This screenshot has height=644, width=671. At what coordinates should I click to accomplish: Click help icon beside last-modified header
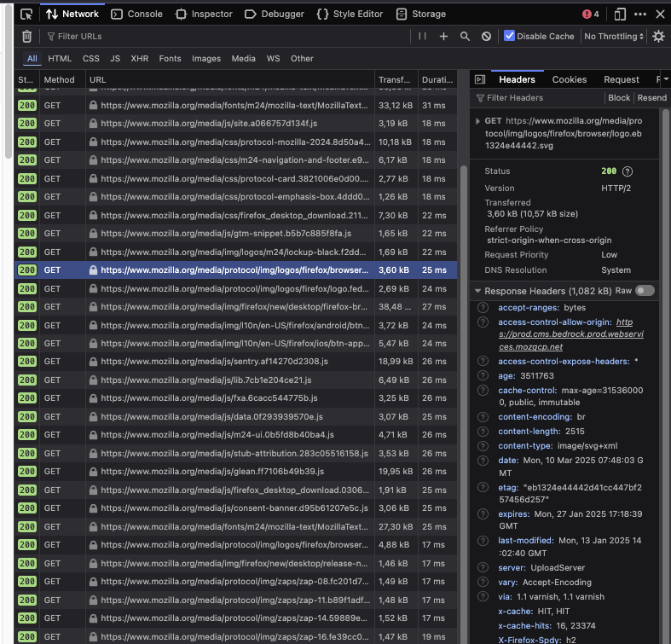tap(483, 541)
